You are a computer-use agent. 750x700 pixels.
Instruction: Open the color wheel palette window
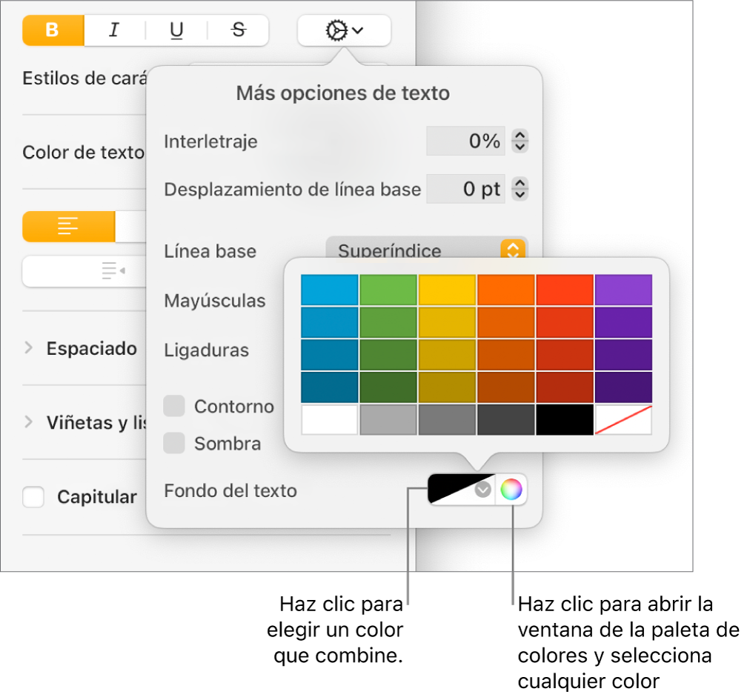(511, 490)
